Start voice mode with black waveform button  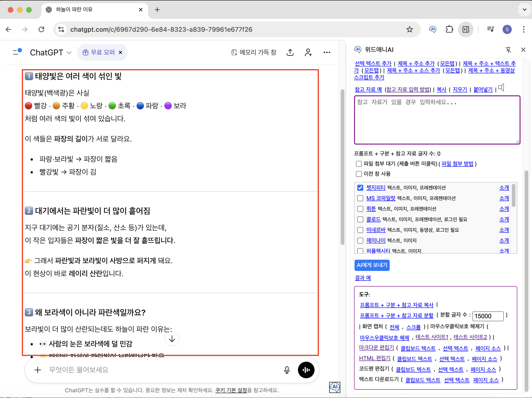[x=306, y=370]
